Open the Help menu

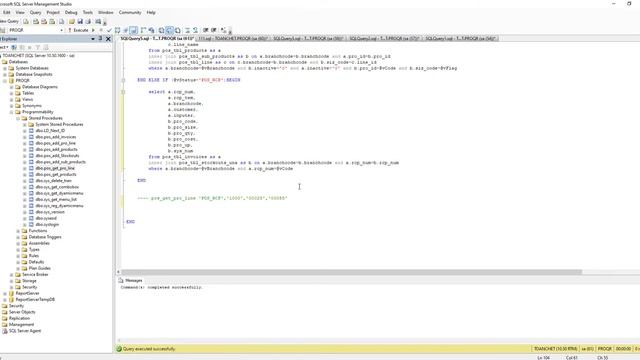[x=151, y=13]
